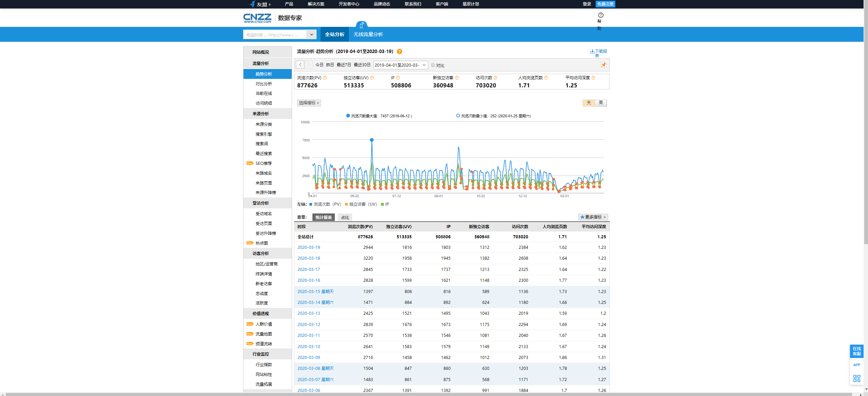Select the 最近7日 quick range
868x396 pixels.
click(344, 65)
